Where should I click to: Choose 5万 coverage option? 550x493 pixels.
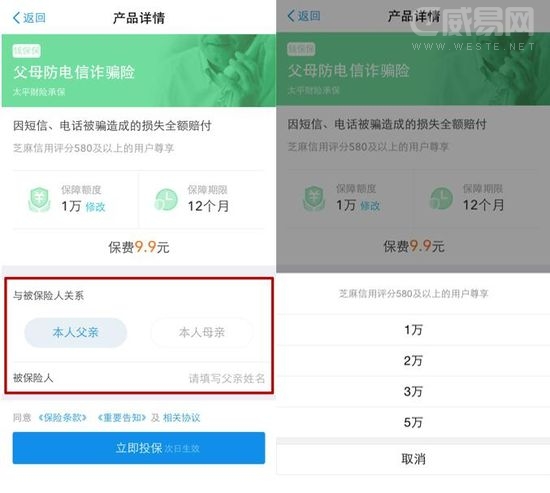(413, 422)
